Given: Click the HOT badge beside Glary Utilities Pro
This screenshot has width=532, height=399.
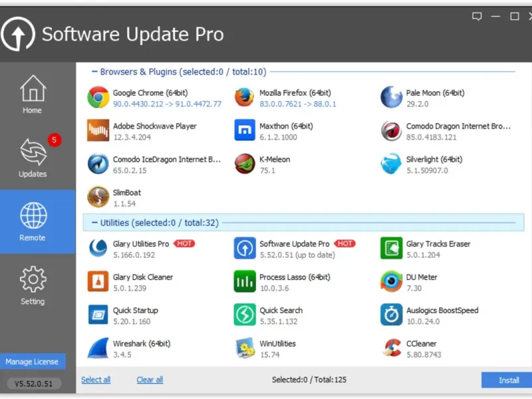Looking at the screenshot, I should [184, 243].
